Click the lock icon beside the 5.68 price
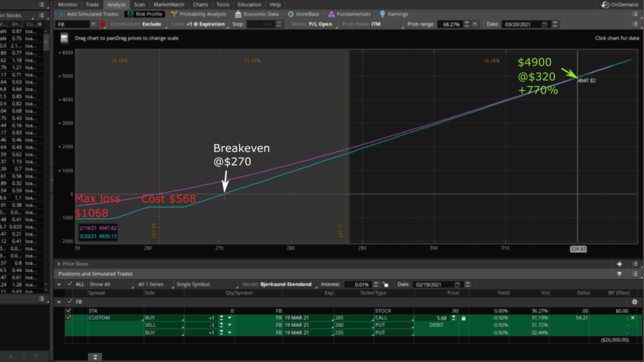644x362 pixels. pos(464,317)
